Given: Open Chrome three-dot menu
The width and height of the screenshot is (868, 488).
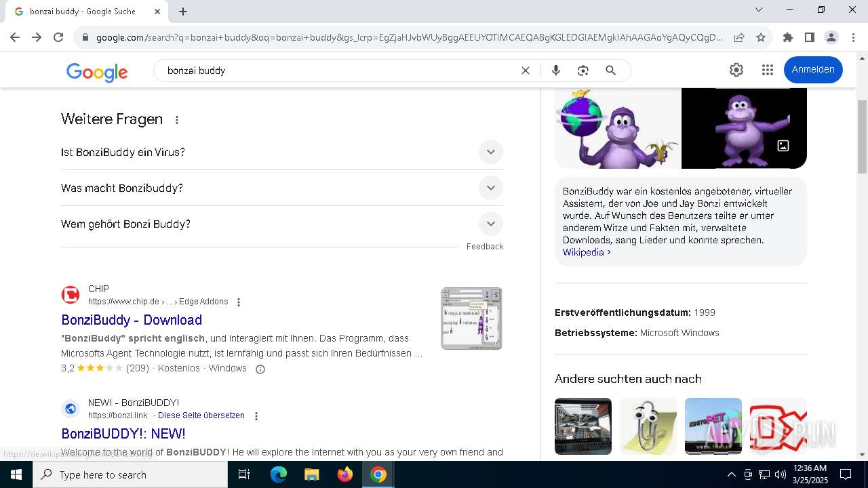Looking at the screenshot, I should coord(853,37).
